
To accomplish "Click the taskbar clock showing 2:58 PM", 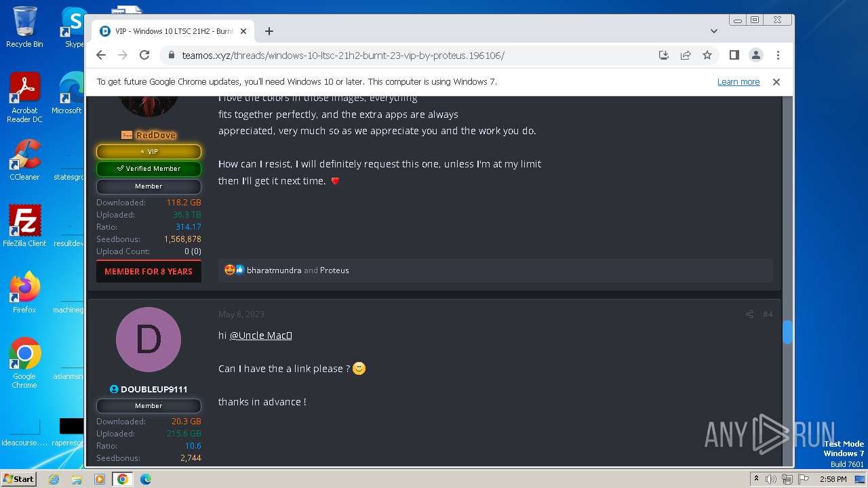I will pos(833,479).
